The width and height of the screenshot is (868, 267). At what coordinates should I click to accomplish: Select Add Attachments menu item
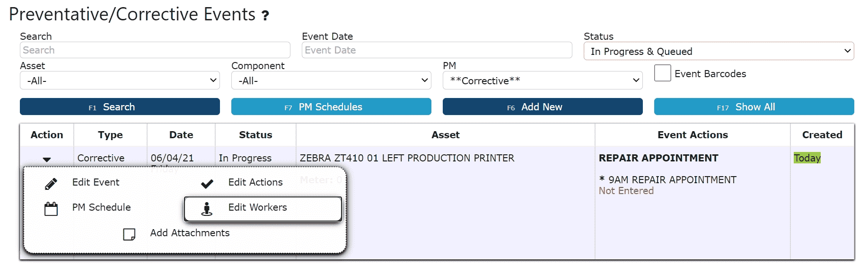[x=190, y=233]
